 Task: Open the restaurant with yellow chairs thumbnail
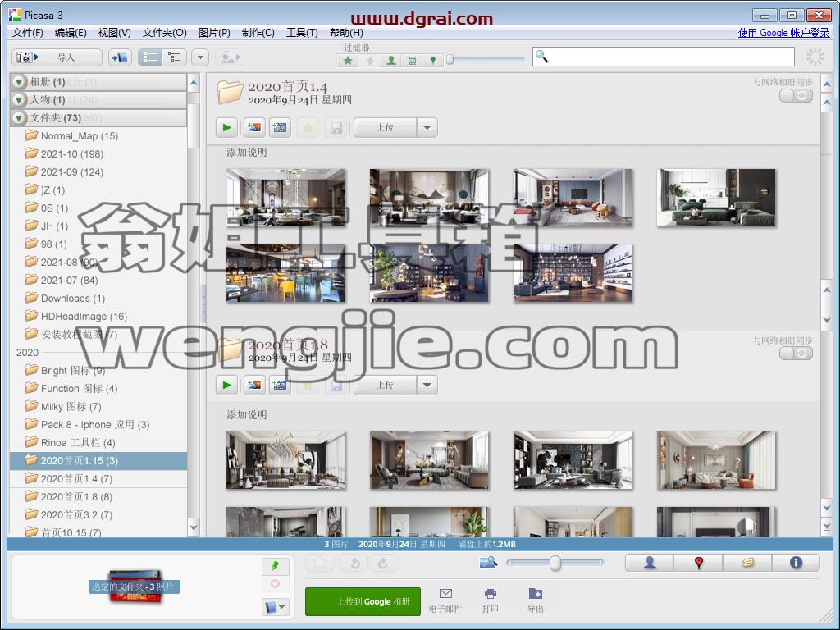click(286, 273)
